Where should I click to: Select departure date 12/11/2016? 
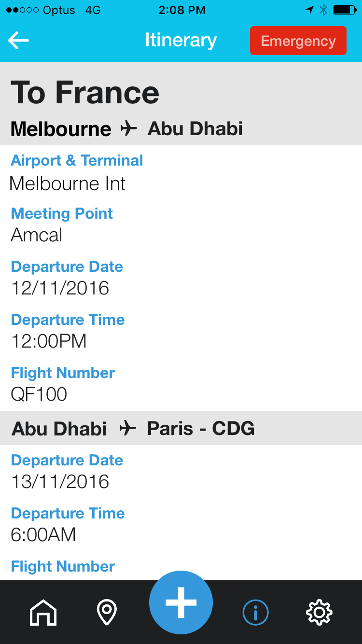[60, 288]
